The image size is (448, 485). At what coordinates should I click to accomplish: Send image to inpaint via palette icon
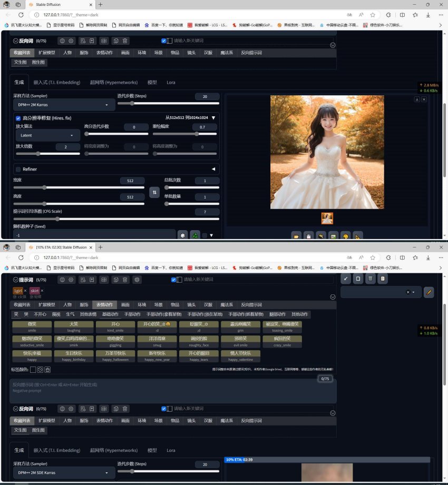345,236
